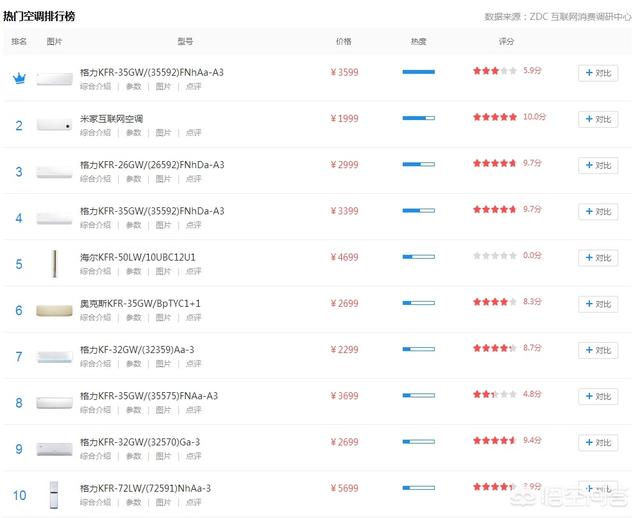Open 米家互联网空调 model link
Image resolution: width=640 pixels, height=518 pixels.
tap(111, 119)
